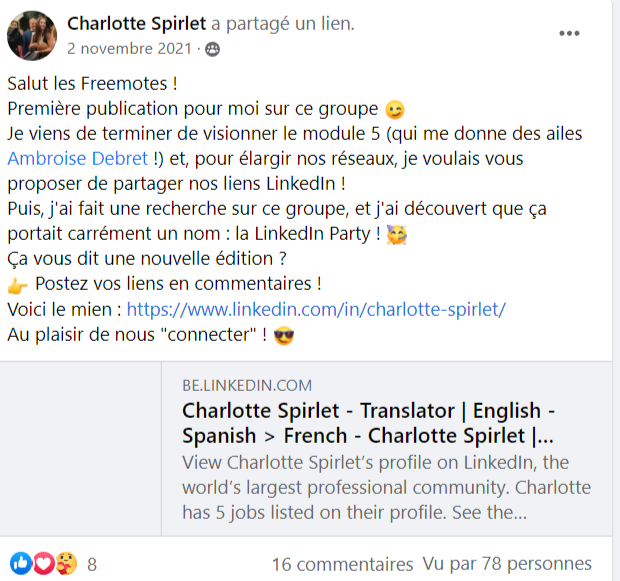Click the red heart Love reaction icon

pos(42,564)
